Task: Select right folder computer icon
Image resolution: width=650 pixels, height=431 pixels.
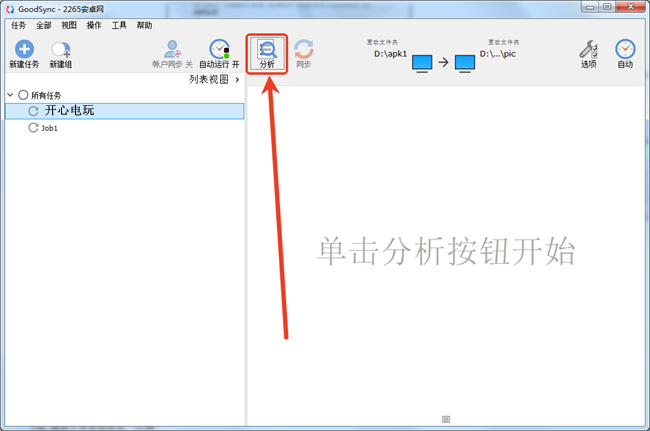Action: coord(465,63)
